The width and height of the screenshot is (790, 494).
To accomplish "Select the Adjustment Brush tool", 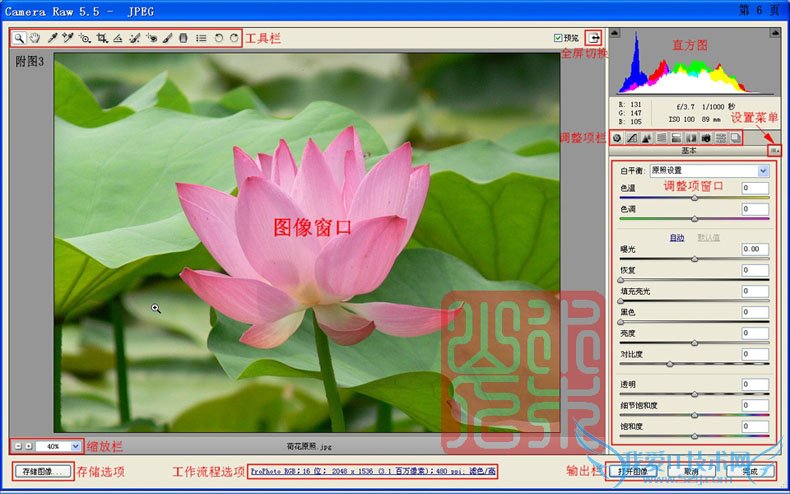I will click(x=168, y=38).
